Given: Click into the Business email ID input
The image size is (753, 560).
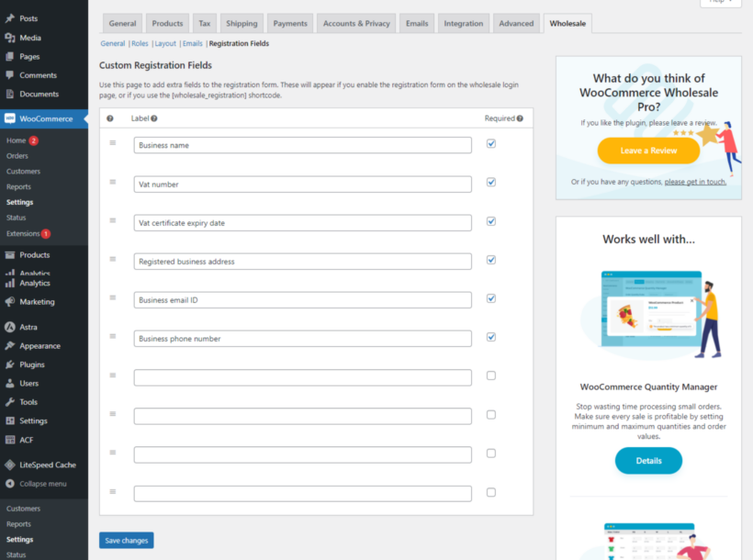Looking at the screenshot, I should [303, 298].
